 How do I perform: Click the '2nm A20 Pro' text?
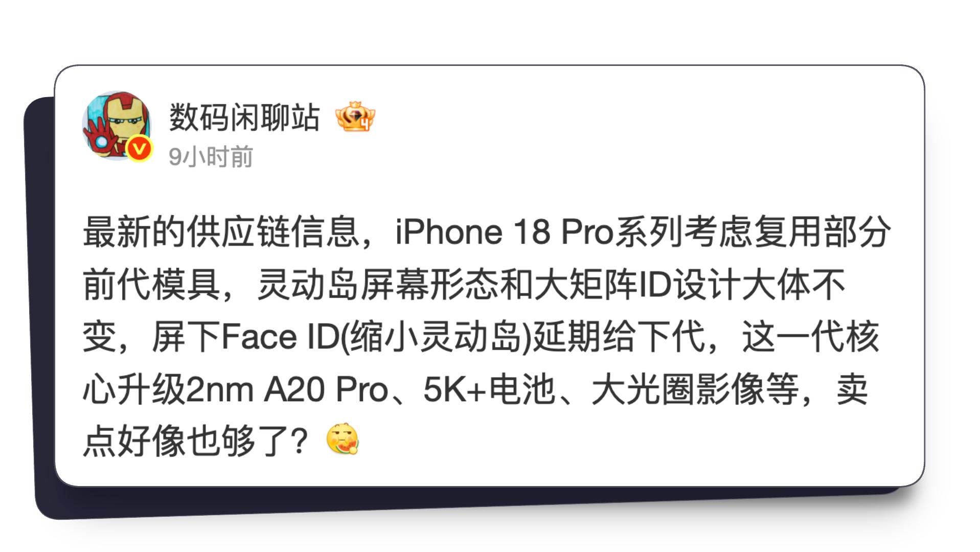pos(287,389)
